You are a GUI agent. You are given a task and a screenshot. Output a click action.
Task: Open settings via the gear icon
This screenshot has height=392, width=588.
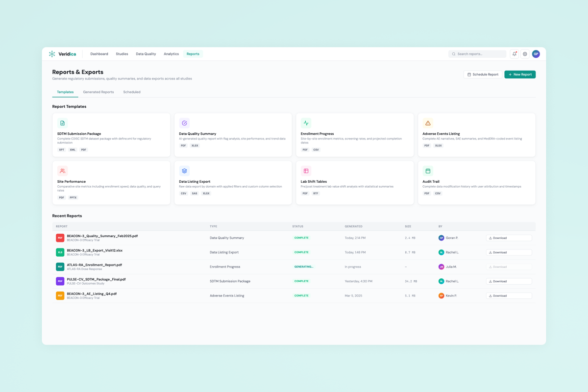[x=525, y=54]
